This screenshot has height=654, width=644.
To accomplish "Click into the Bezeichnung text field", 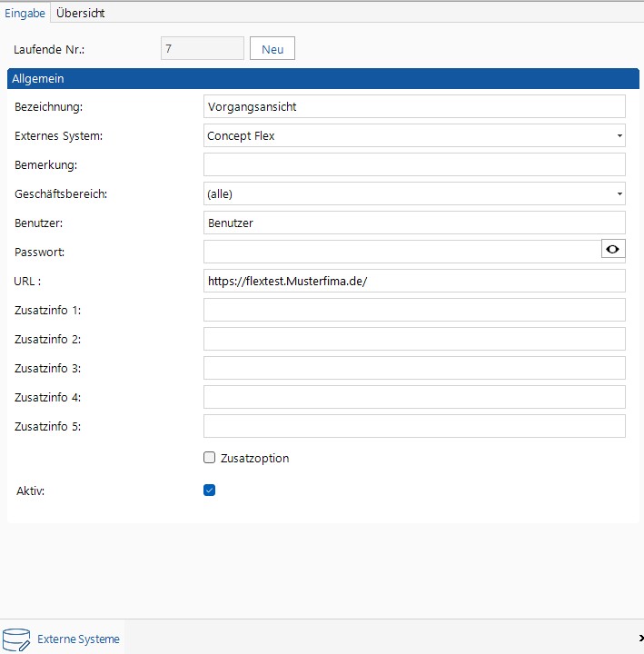I will coord(414,106).
